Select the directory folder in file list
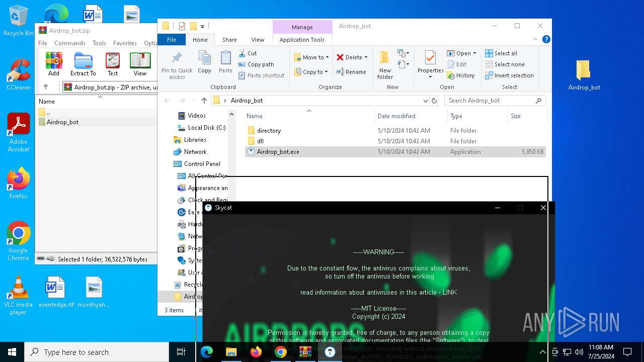 coord(395,131)
